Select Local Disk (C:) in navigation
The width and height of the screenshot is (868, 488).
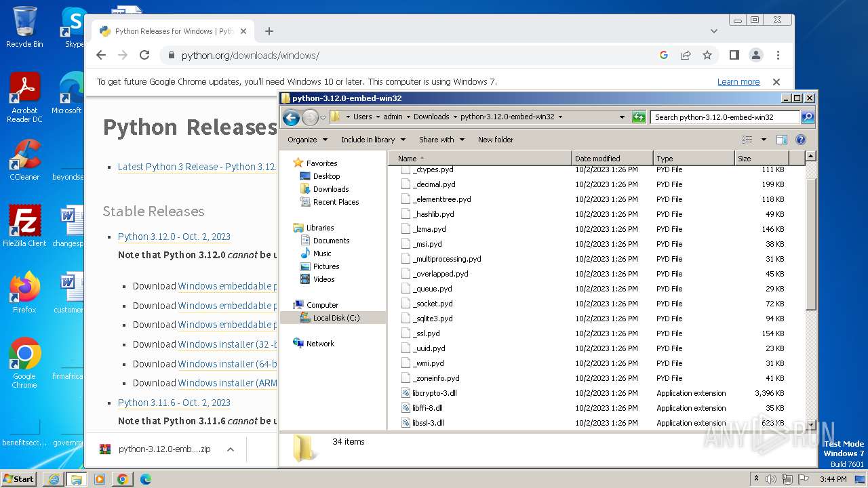coord(336,318)
